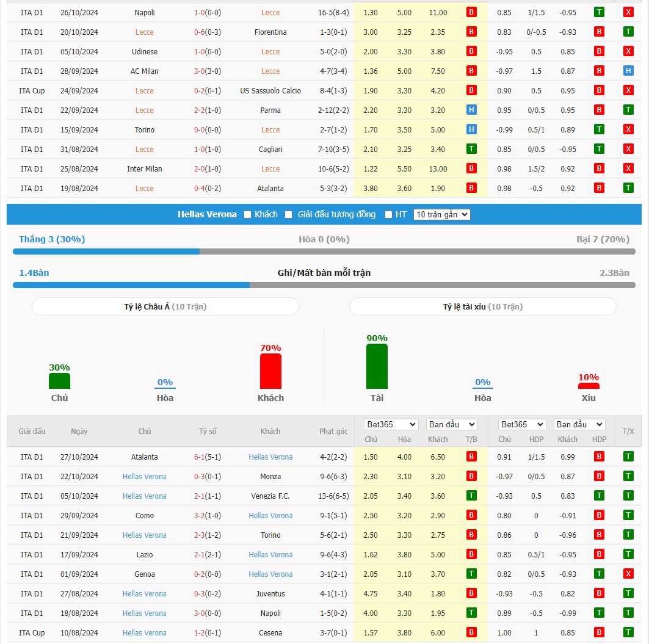Click B result icon in Lazio row
This screenshot has height=644, width=649.
pos(471,555)
